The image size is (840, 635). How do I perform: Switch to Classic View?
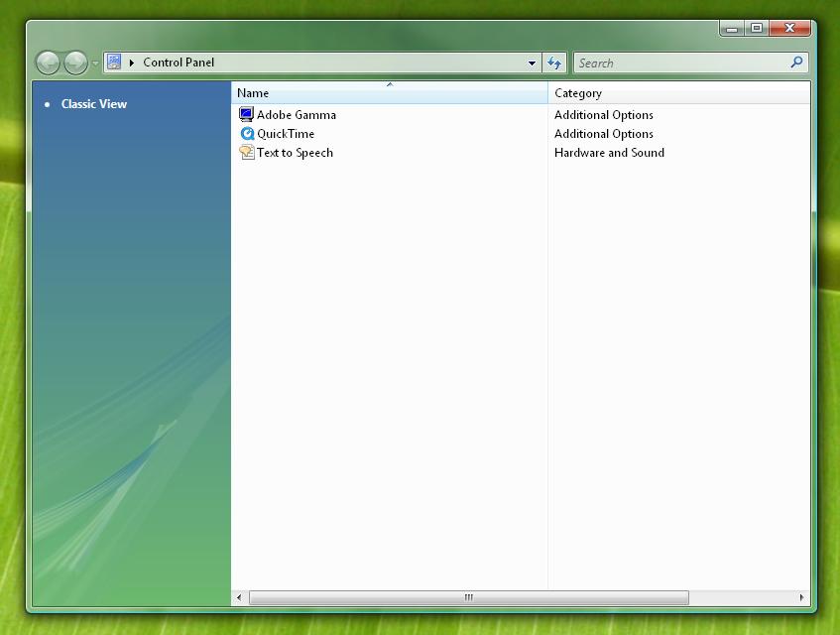[94, 103]
